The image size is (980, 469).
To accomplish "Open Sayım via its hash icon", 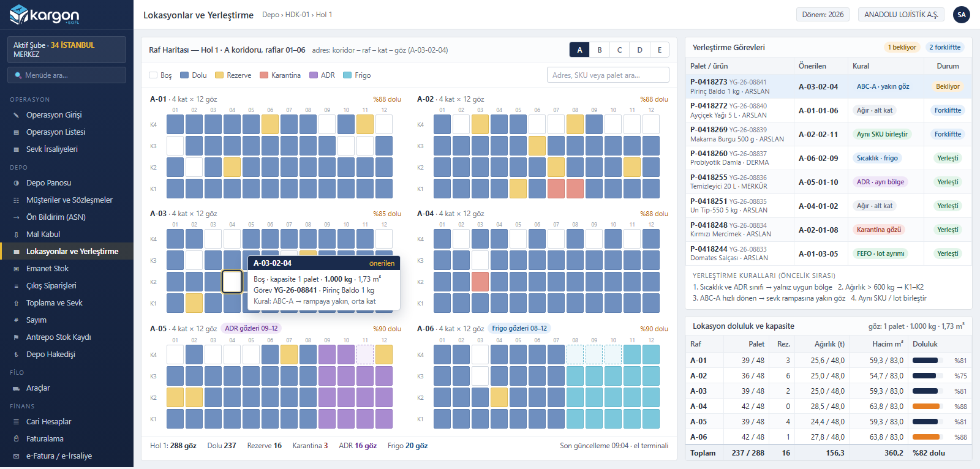I will [x=16, y=320].
